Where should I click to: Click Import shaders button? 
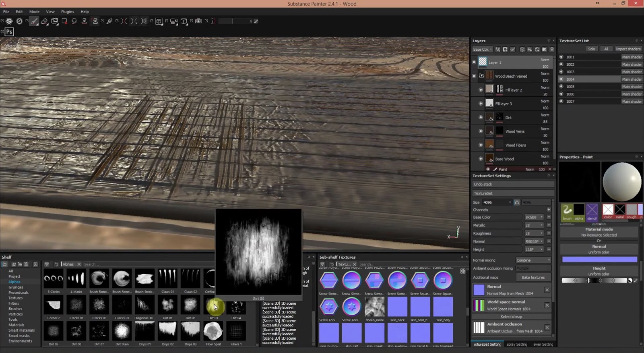(x=628, y=49)
